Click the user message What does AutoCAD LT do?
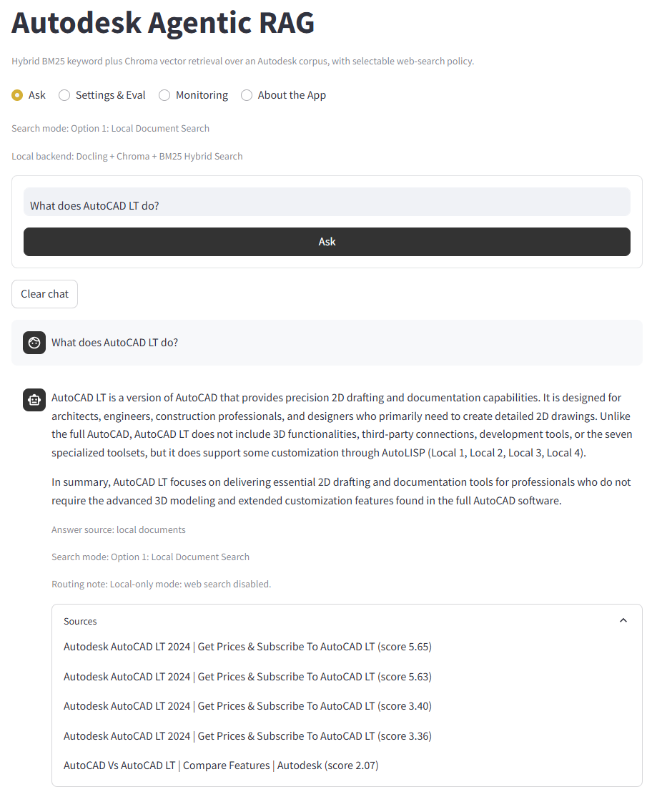 tap(115, 343)
